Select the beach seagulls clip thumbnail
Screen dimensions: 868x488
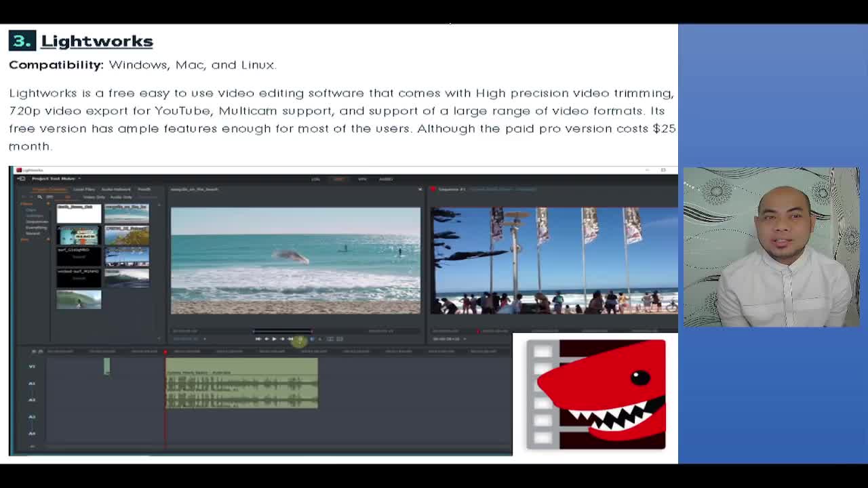tap(127, 212)
